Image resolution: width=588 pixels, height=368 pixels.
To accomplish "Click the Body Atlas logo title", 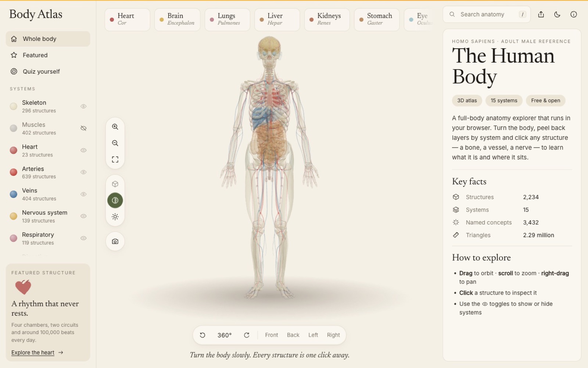I will point(36,14).
